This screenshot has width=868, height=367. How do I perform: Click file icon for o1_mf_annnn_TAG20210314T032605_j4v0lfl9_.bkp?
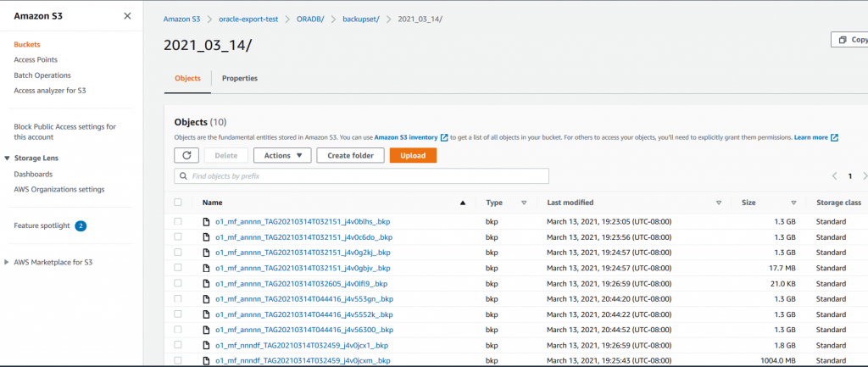207,283
